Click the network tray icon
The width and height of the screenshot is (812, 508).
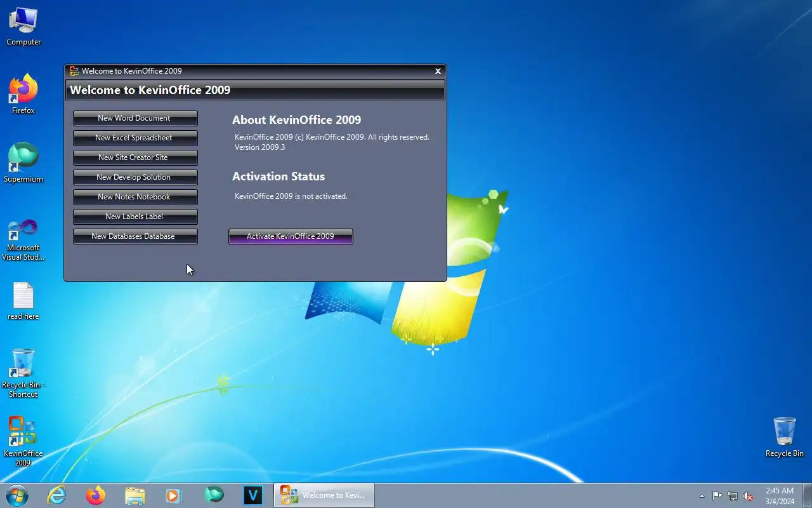click(733, 496)
